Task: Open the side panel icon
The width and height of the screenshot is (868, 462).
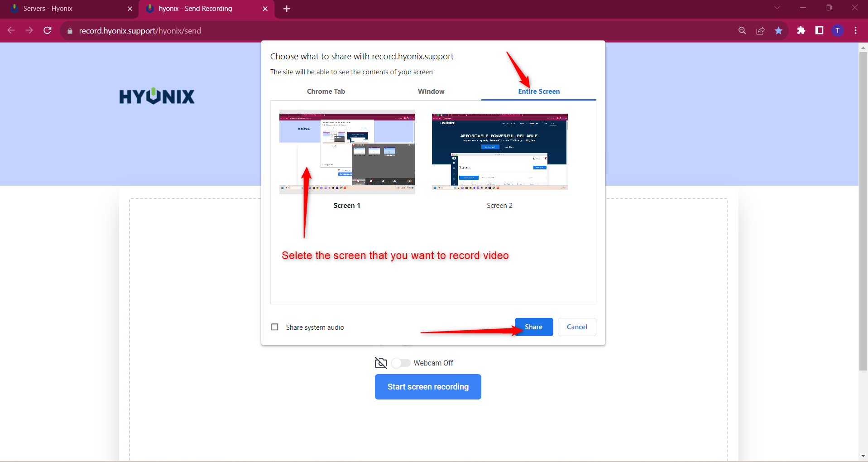Action: 819,30
